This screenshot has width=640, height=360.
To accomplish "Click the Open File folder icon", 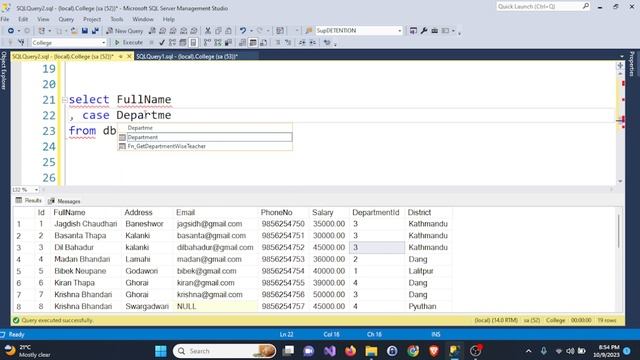I will click(x=74, y=31).
